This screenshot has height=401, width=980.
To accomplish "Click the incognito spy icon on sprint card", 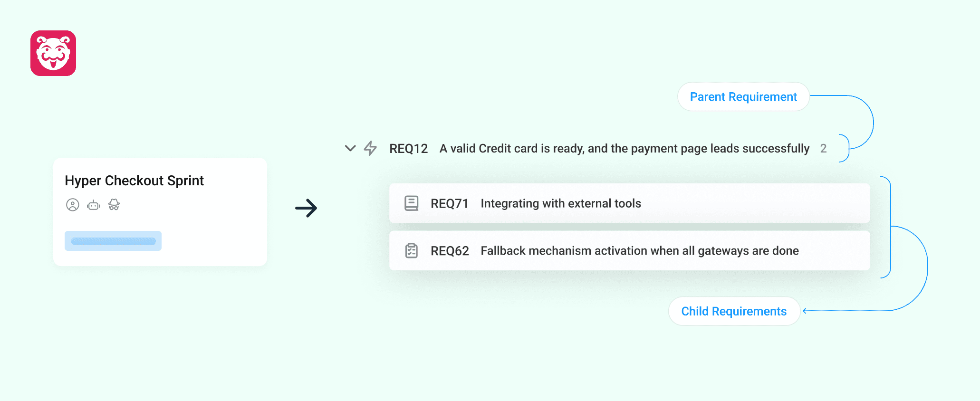I will [114, 205].
